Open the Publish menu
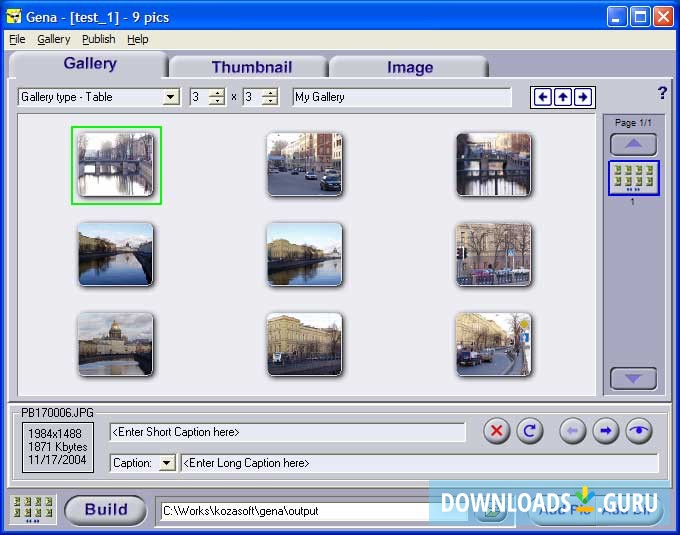The width and height of the screenshot is (680, 535). 98,39
